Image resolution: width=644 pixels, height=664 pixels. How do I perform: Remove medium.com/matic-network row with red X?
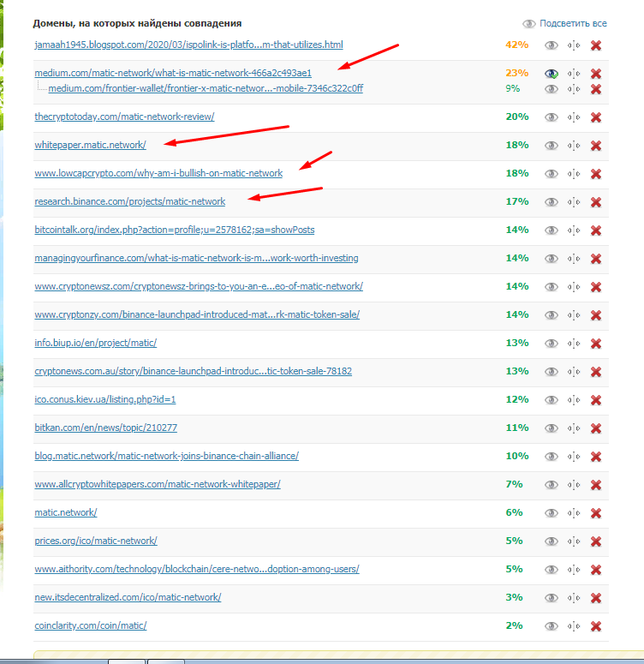596,74
